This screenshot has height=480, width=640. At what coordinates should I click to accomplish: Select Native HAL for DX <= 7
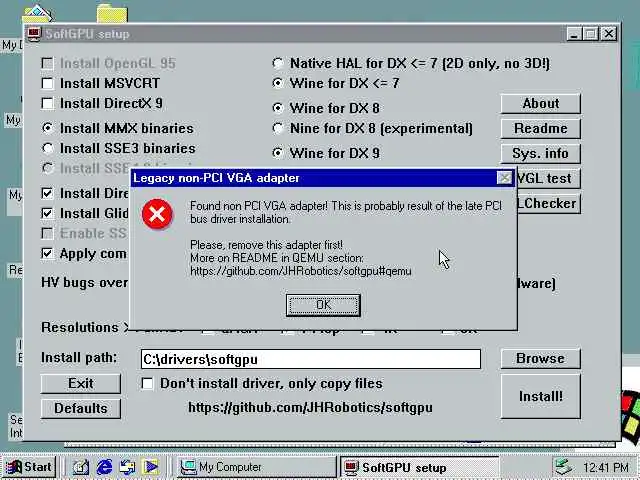[x=278, y=63]
